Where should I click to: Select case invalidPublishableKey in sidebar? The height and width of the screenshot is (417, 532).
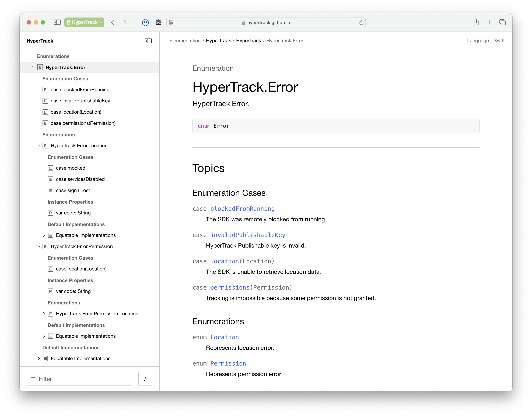80,101
